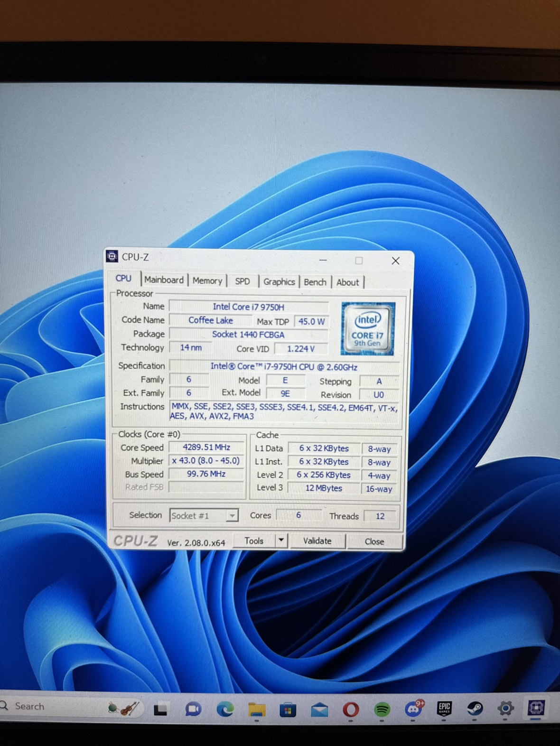This screenshot has height=746, width=560.
Task: Click the Tools button
Action: click(x=254, y=541)
